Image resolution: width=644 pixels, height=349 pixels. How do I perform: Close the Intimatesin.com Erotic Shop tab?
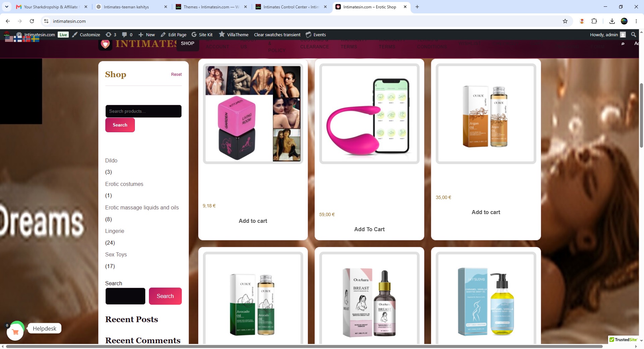click(405, 7)
